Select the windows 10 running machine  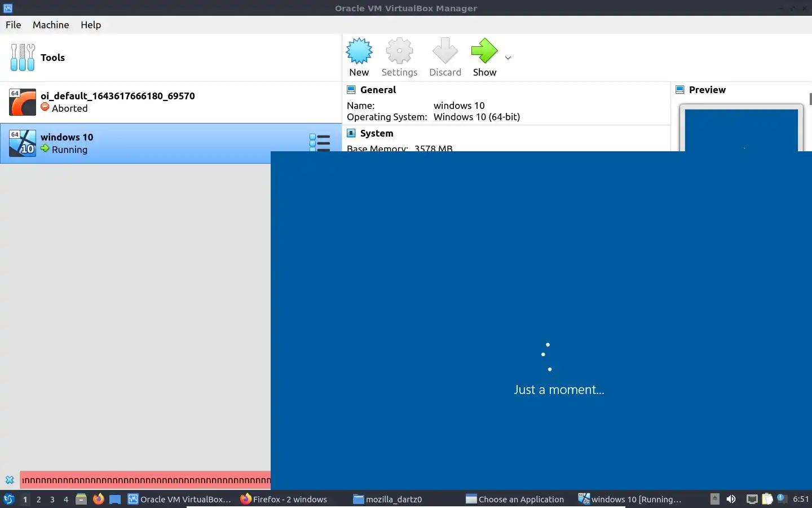171,143
